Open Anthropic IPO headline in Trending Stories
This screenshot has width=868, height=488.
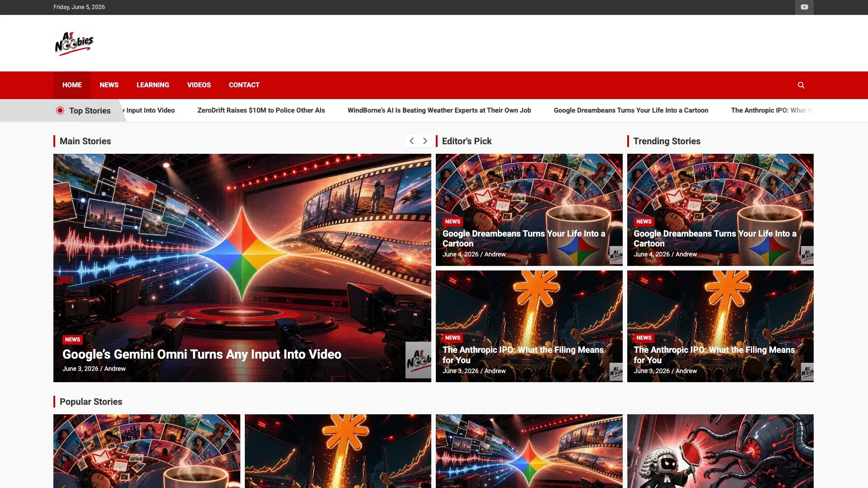coord(714,355)
